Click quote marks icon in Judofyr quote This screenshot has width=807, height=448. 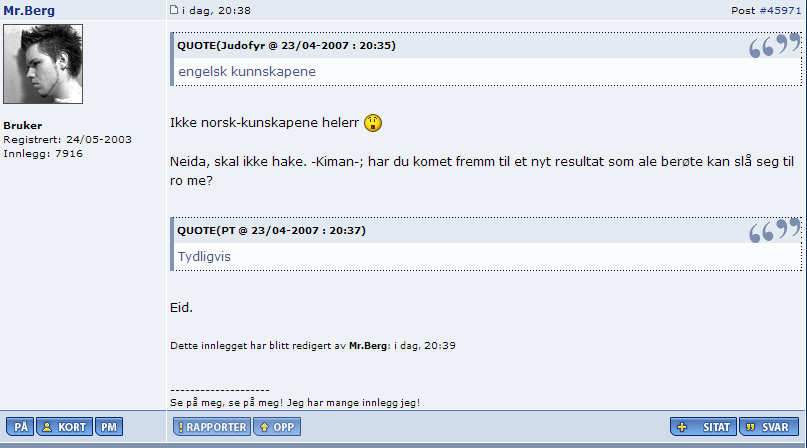pos(775,45)
